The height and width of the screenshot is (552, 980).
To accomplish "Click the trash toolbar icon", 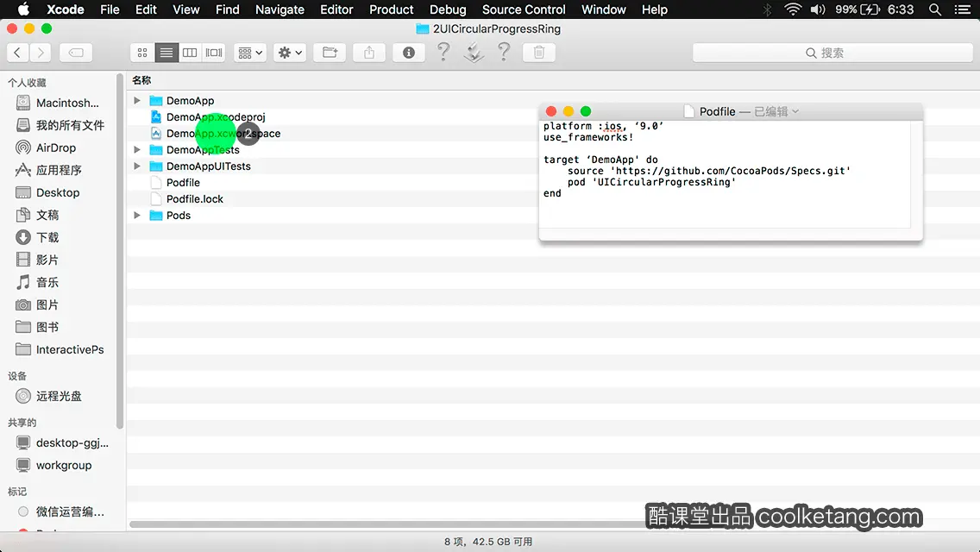I will [539, 53].
